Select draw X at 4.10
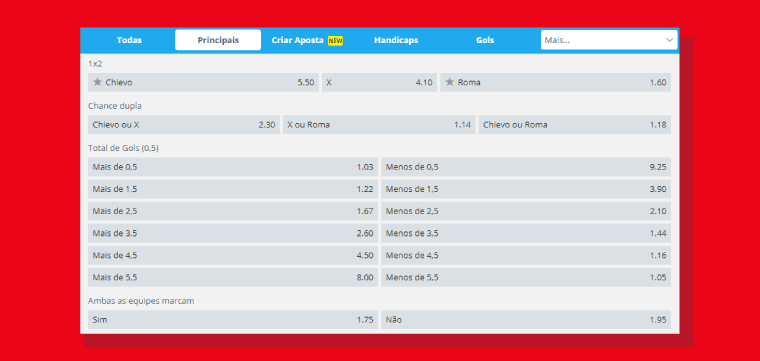 [380, 82]
